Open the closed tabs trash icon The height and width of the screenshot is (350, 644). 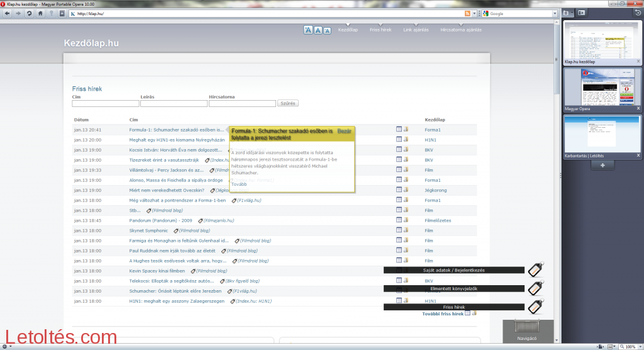[638, 13]
